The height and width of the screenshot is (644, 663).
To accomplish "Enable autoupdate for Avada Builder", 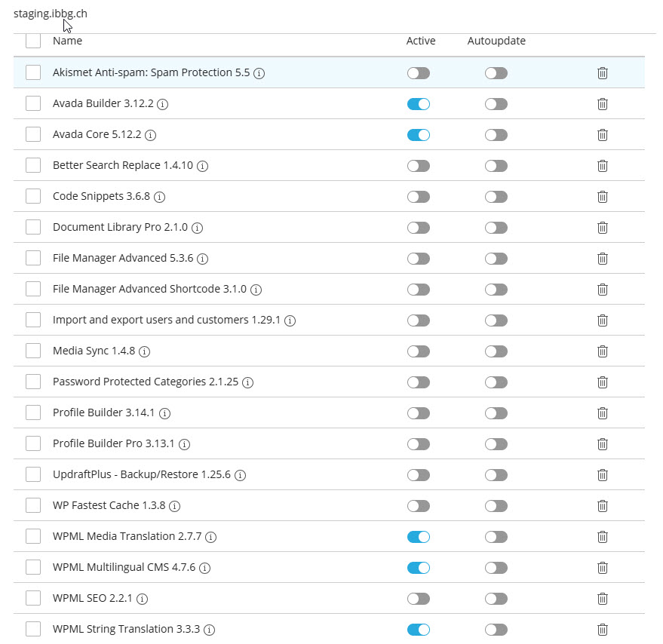I will coord(496,104).
